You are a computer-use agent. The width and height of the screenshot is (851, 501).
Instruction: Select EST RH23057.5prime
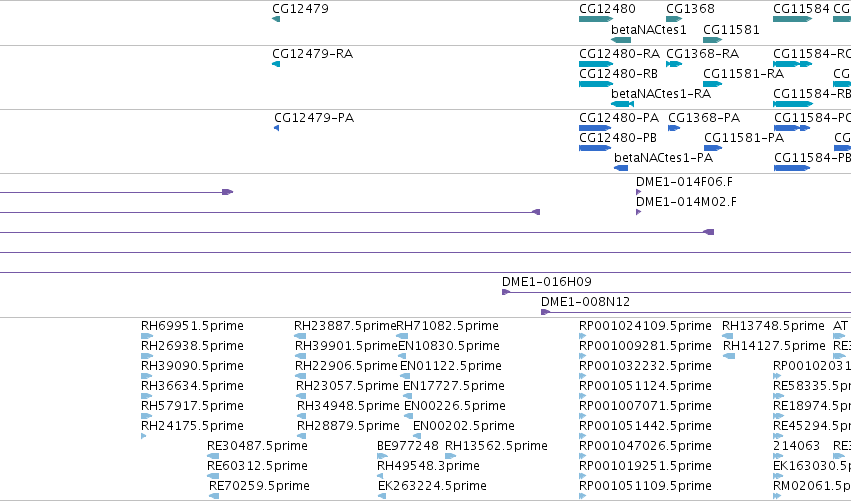347,386
